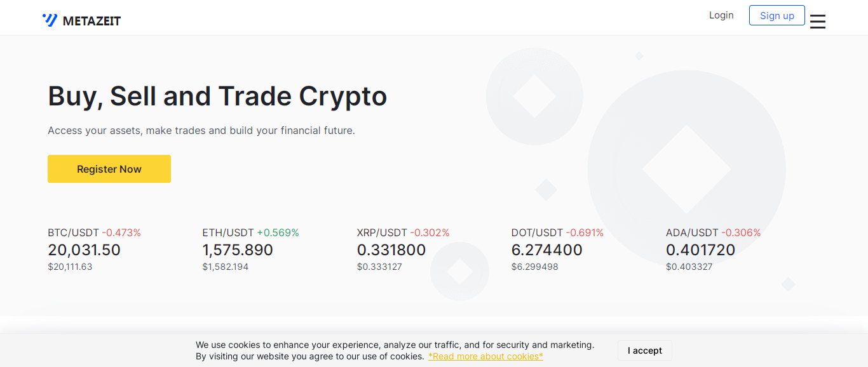
Task: Select the ADA/USDT ticker pair
Action: 692,233
